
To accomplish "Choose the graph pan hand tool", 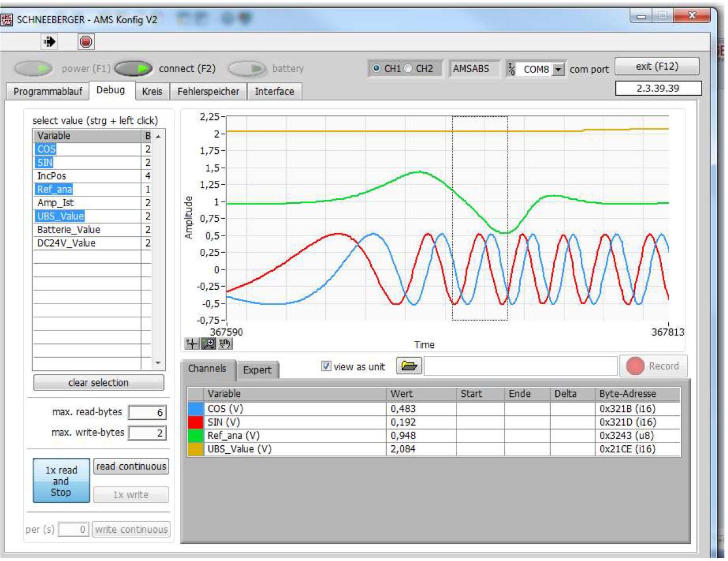I will click(225, 344).
